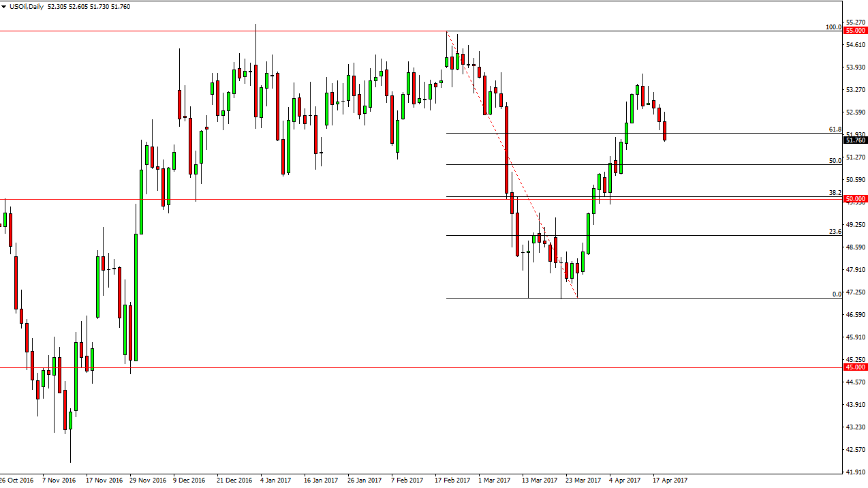
Task: Click the 17 Feb 2017 date label
Action: pos(452,481)
